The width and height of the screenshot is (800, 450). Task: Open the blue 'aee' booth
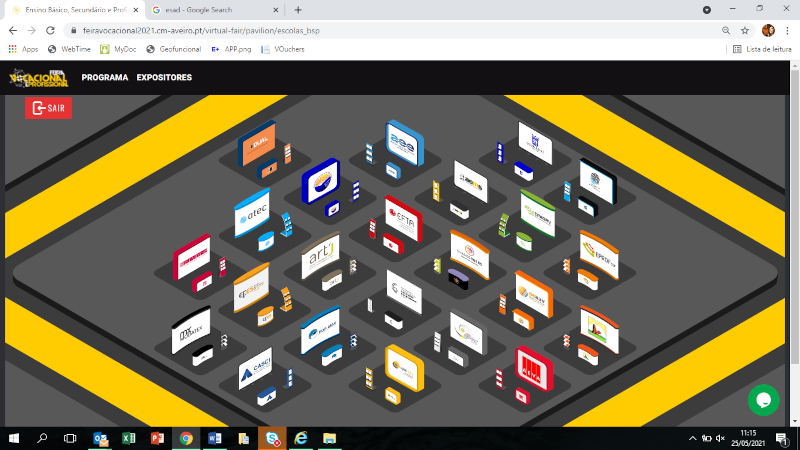point(405,143)
